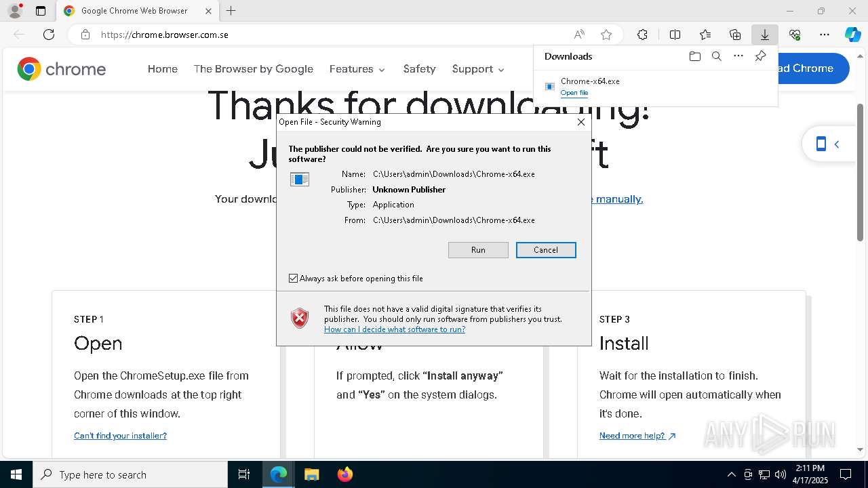
Task: Expand the Support dropdown menu
Action: pyautogui.click(x=478, y=69)
